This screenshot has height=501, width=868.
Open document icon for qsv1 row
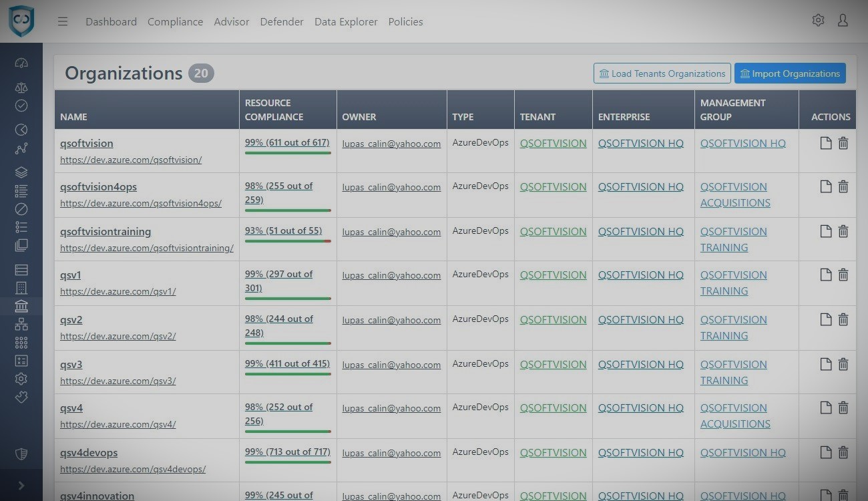point(826,275)
